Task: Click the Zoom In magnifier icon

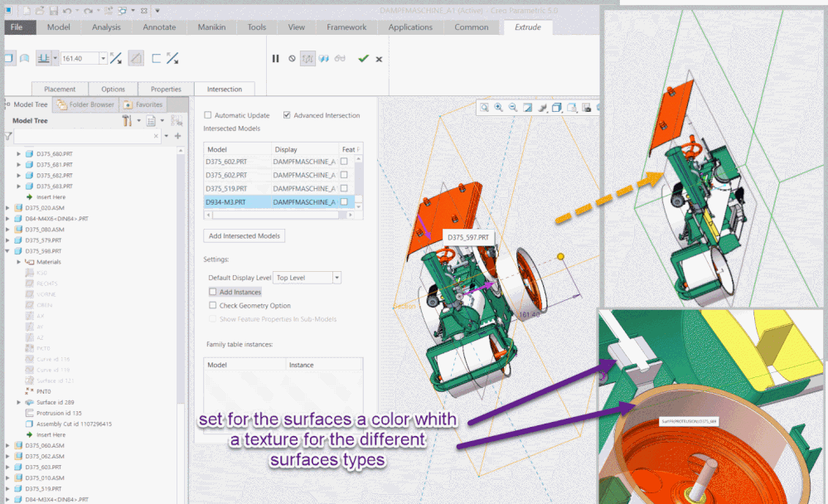Action: [x=498, y=108]
